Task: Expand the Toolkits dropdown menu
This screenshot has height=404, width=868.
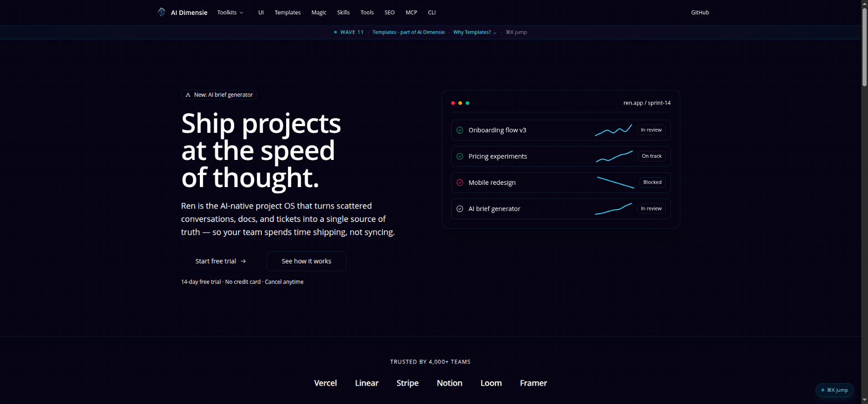Action: tap(230, 12)
